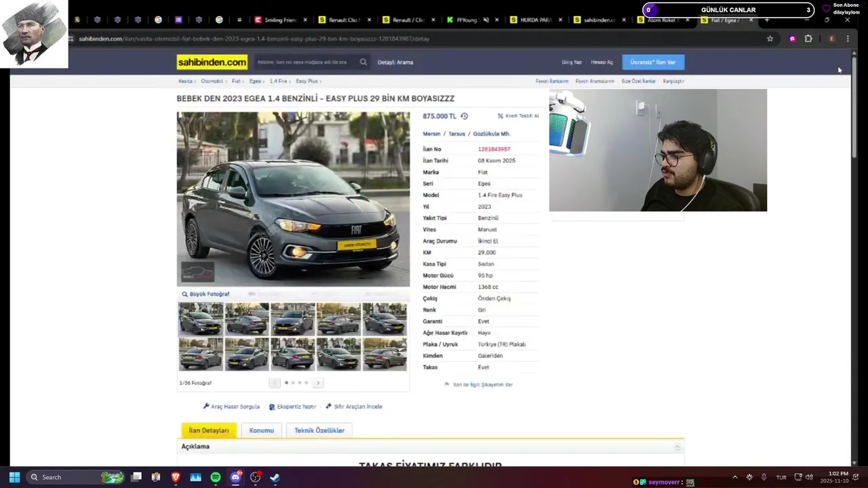Show hidden system tray icons chevron
Screen dimensions: 868x488
[734, 477]
